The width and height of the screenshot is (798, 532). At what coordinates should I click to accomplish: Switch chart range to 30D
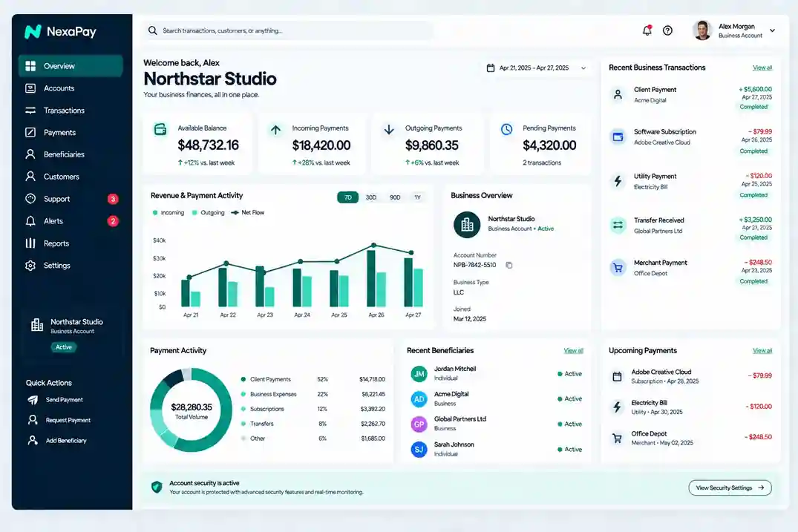(x=371, y=197)
